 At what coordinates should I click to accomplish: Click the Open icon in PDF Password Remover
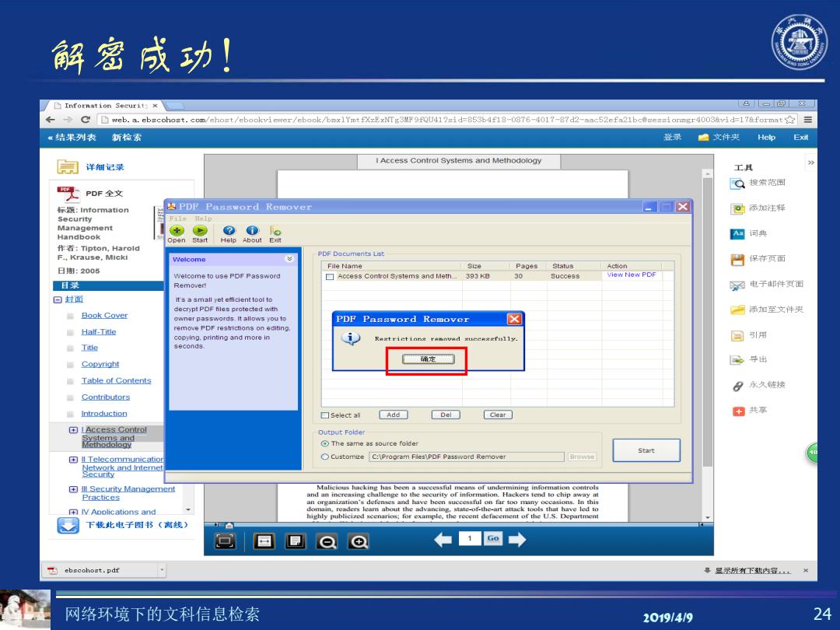point(177,231)
